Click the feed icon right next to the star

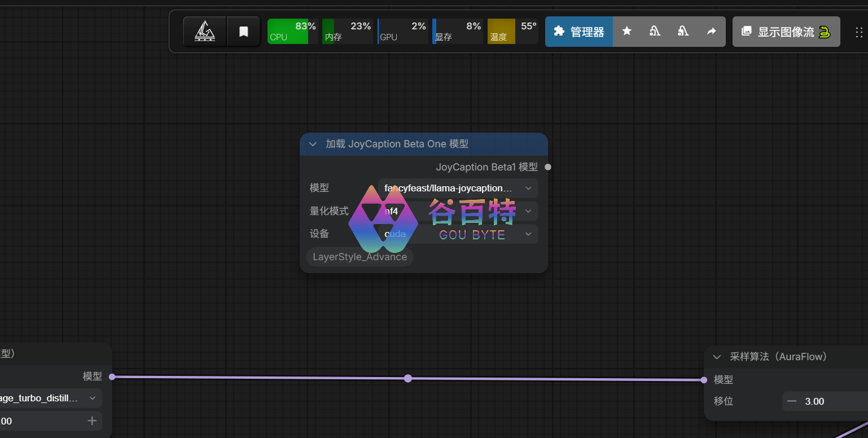655,32
